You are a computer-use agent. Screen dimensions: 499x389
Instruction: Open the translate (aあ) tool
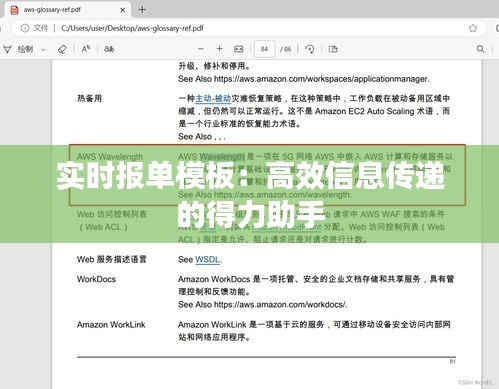point(109,49)
